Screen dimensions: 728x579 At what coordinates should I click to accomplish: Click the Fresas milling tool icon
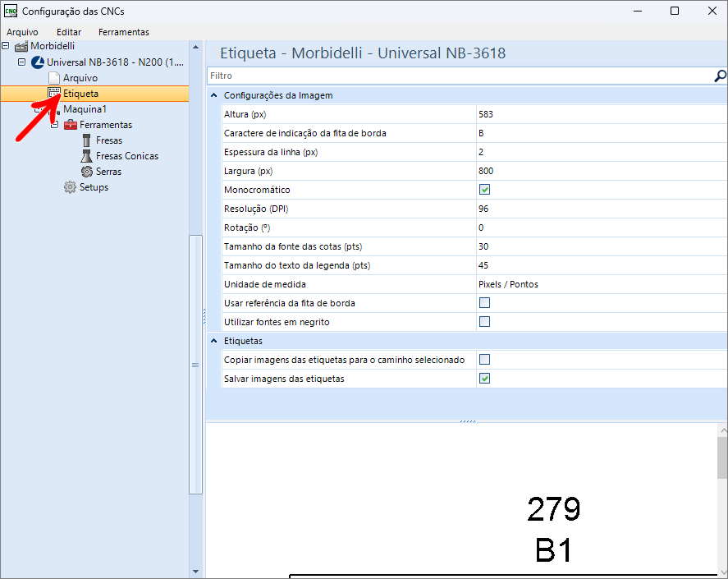tap(86, 140)
